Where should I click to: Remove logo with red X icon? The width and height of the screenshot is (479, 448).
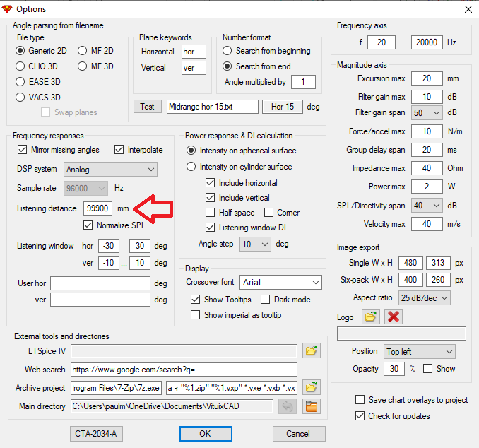click(394, 317)
